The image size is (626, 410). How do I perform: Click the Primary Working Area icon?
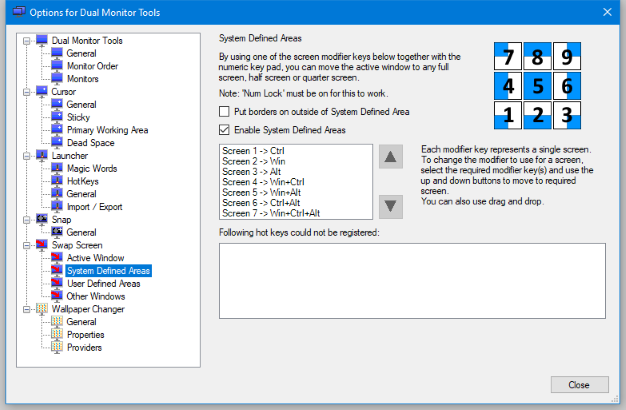(57, 130)
